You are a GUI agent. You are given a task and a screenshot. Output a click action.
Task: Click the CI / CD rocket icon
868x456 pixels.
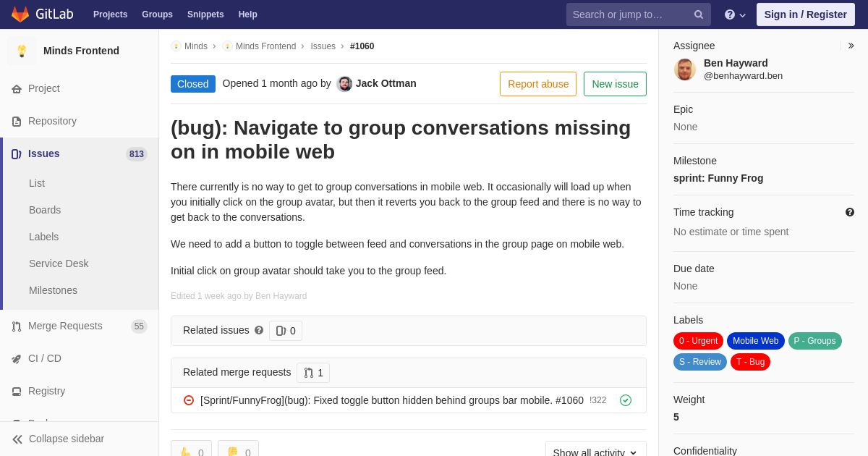[x=17, y=359]
